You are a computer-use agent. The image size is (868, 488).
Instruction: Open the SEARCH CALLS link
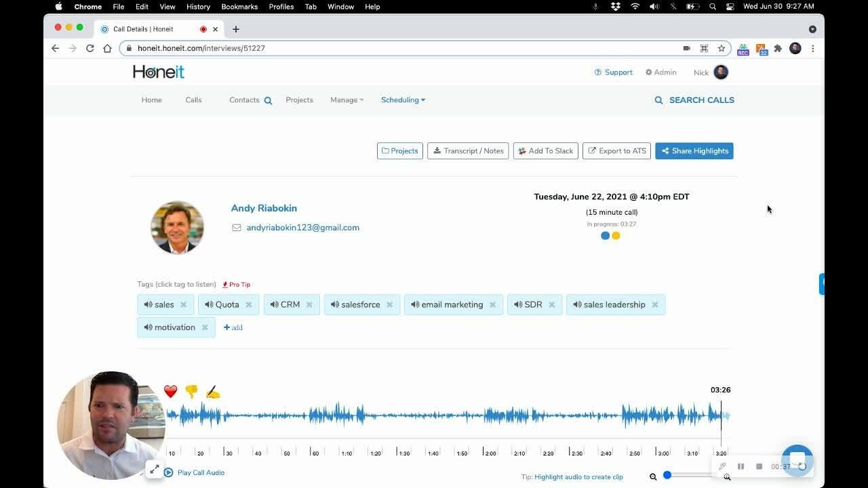(x=694, y=100)
